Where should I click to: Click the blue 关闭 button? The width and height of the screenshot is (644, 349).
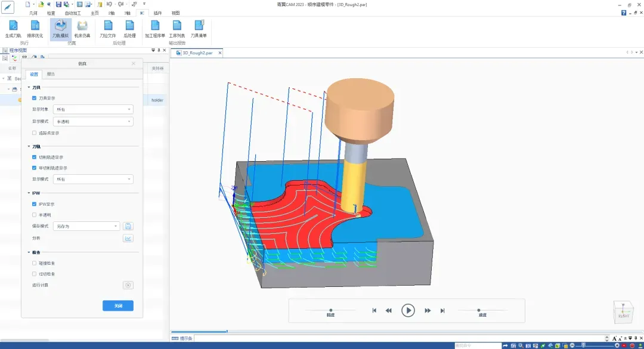pos(118,305)
